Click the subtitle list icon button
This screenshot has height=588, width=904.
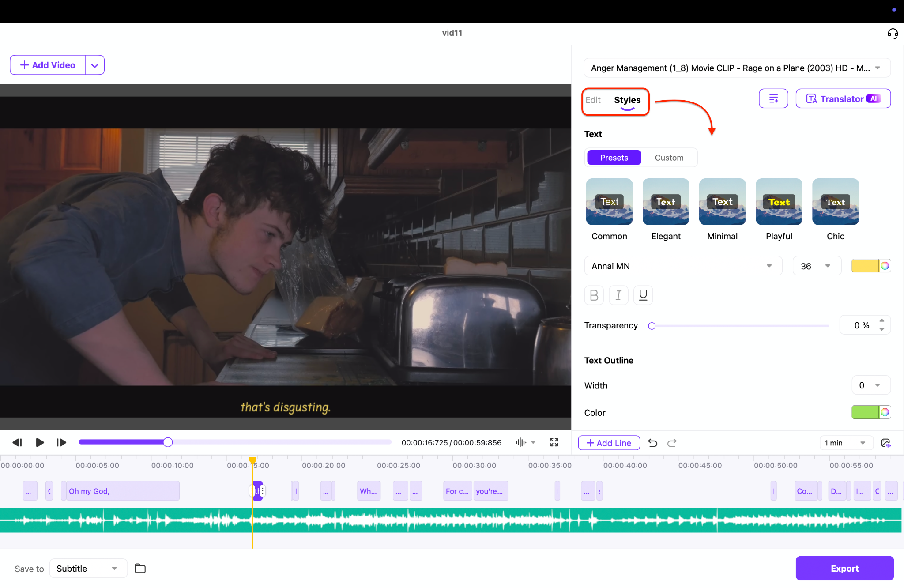coord(773,99)
